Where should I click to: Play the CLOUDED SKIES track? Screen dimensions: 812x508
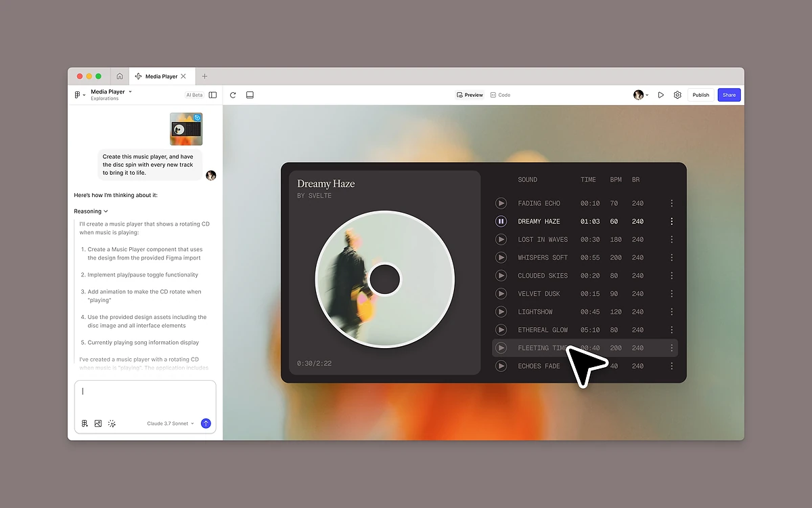pos(501,276)
